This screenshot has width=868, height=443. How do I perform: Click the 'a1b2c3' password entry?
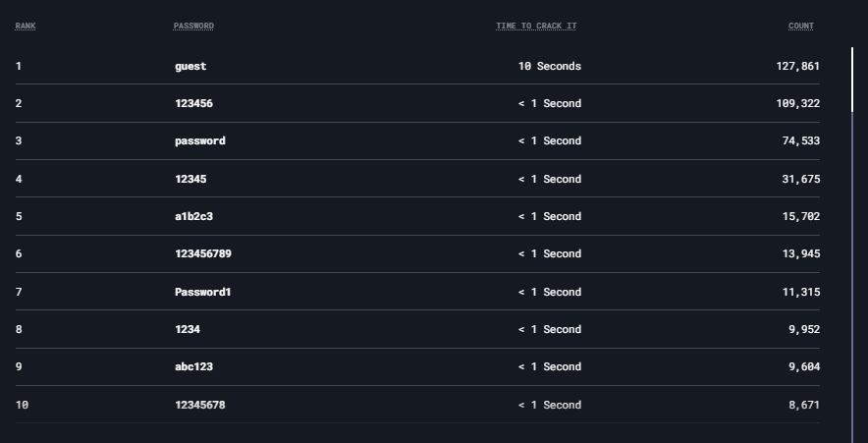(x=193, y=216)
